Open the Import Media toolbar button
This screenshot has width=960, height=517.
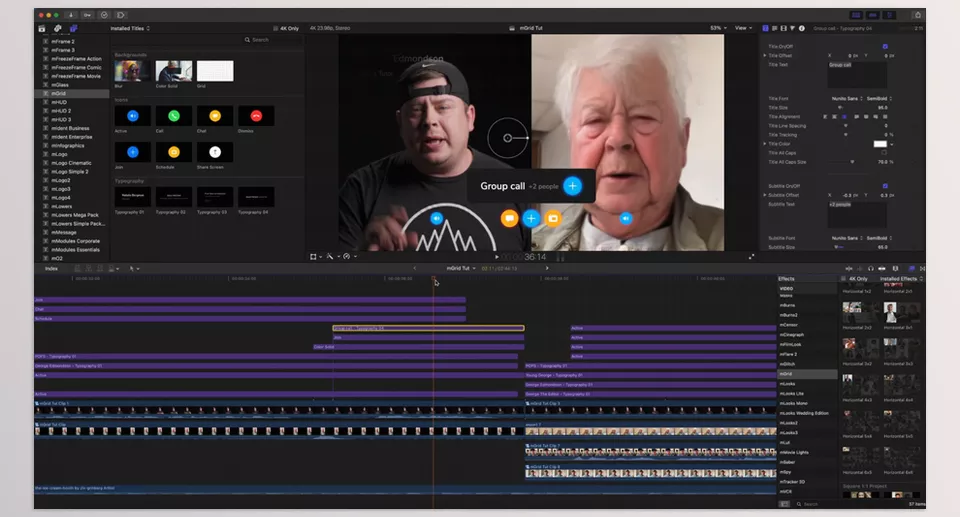71,15
